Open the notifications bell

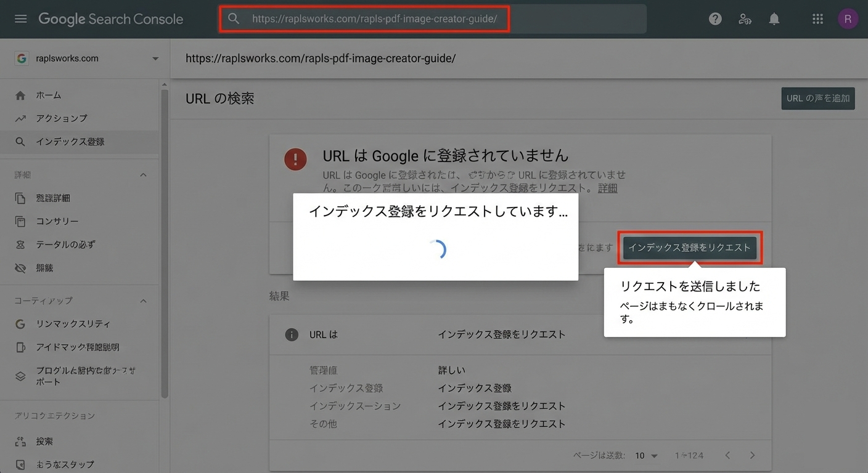click(x=774, y=19)
